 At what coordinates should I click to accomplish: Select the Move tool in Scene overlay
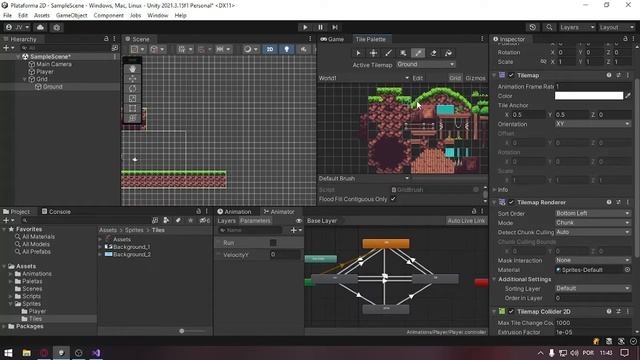click(132, 79)
